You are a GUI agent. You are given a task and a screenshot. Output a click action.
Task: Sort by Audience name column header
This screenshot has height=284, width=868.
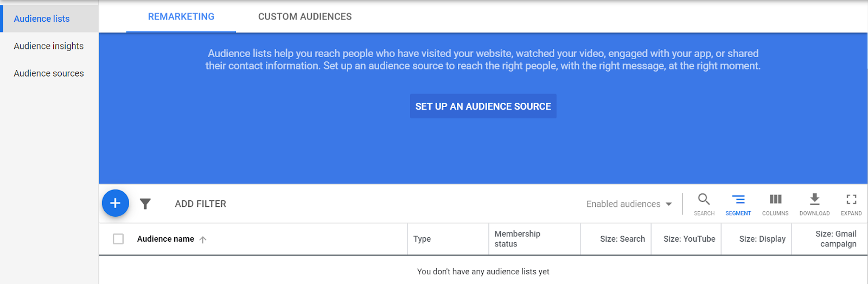coord(165,239)
